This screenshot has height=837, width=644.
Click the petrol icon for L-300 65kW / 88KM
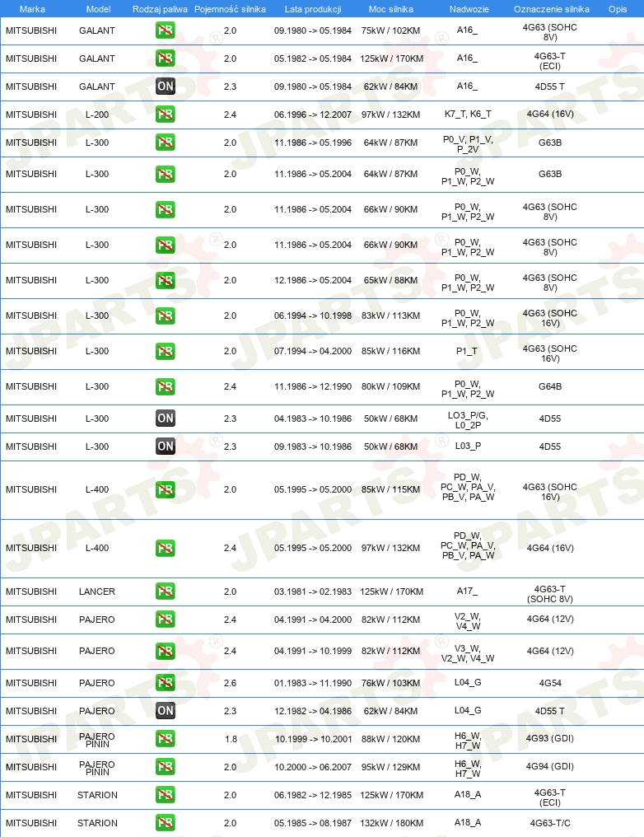point(166,280)
